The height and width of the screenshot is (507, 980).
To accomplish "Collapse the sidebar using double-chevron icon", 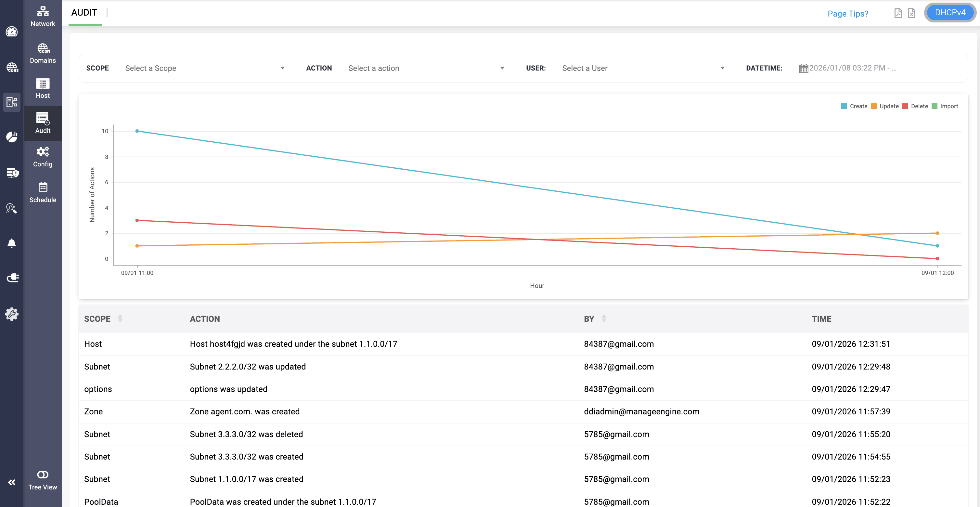I will tap(12, 482).
